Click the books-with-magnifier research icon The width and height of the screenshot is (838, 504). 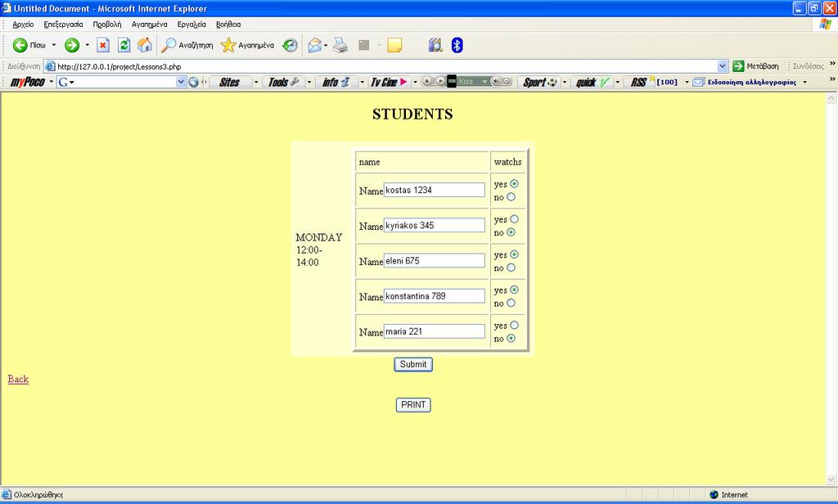tap(435, 46)
